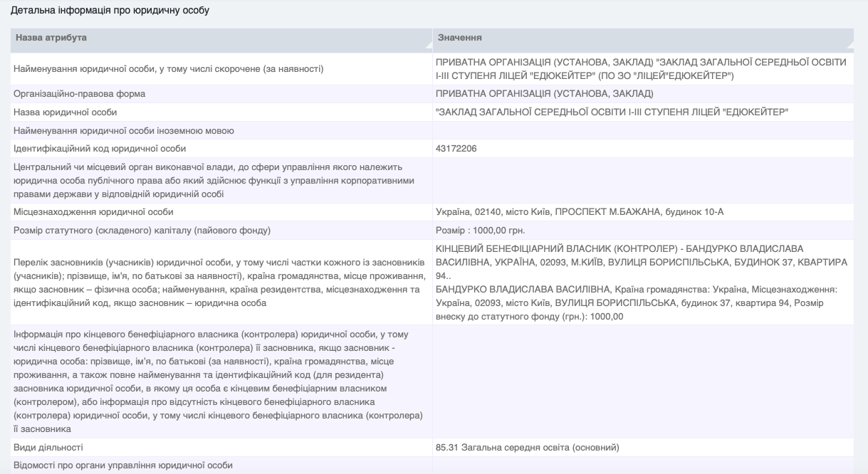This screenshot has height=474, width=868.
Task: Click 'Ідентифікаційний код юридичної особи' label
Action: (100, 149)
